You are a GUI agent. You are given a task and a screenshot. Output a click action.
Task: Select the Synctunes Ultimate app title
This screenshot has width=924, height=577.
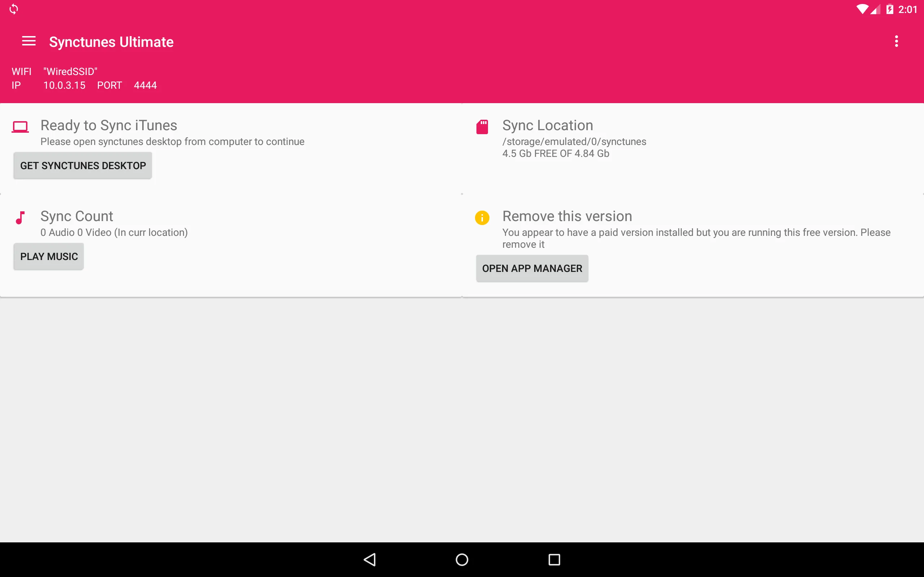pyautogui.click(x=112, y=41)
